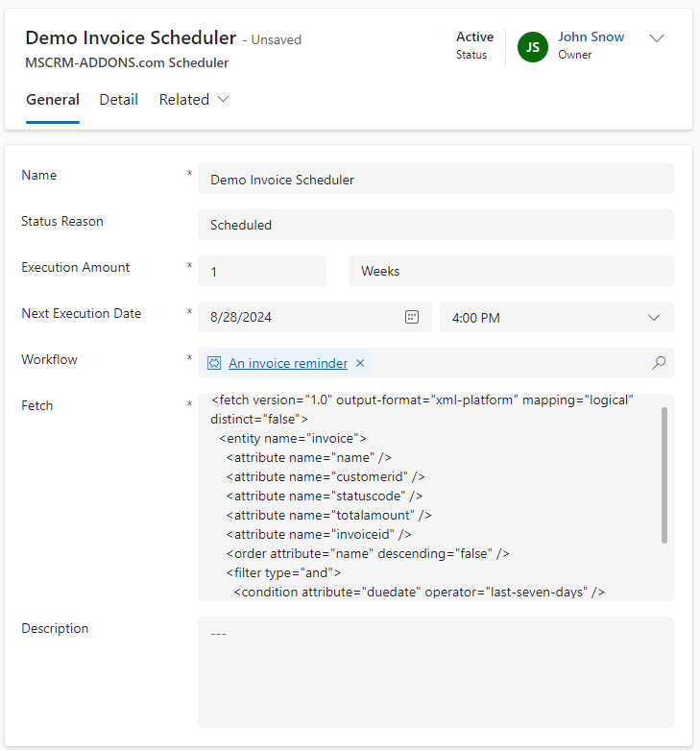Click the attribute name="statuscode" line
The image size is (700, 751).
[325, 496]
